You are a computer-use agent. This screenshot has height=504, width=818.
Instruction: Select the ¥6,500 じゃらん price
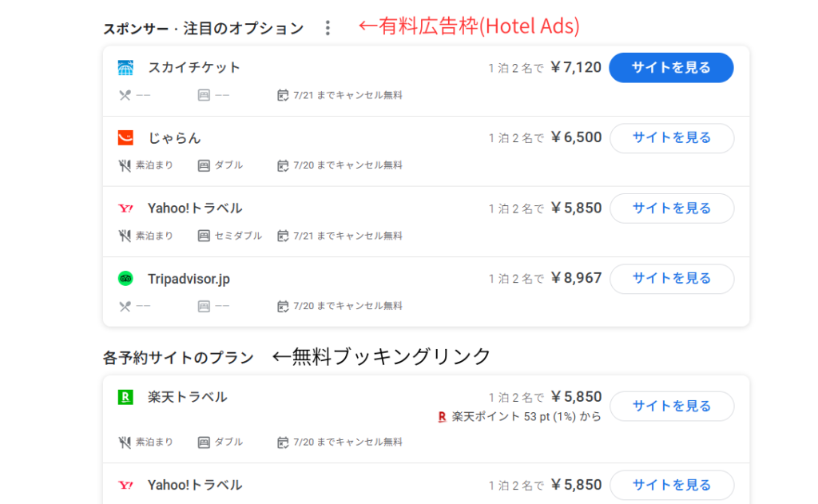pyautogui.click(x=576, y=137)
